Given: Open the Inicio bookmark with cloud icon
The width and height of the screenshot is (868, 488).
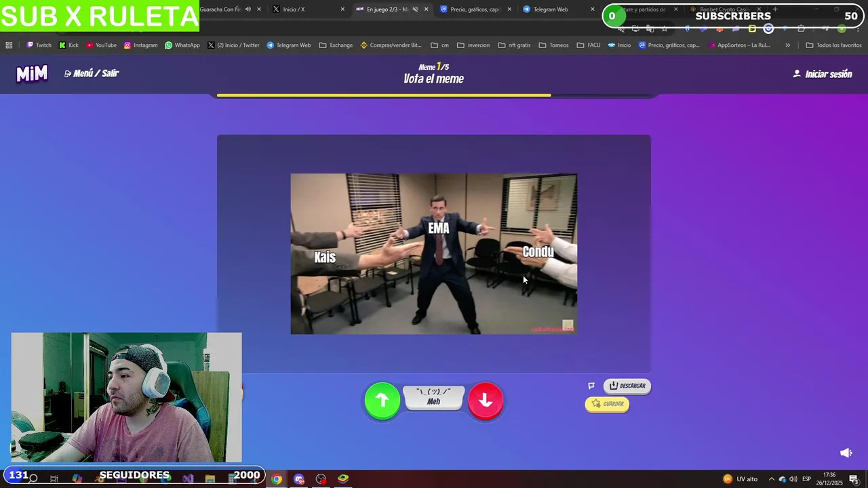Looking at the screenshot, I should pyautogui.click(x=619, y=45).
